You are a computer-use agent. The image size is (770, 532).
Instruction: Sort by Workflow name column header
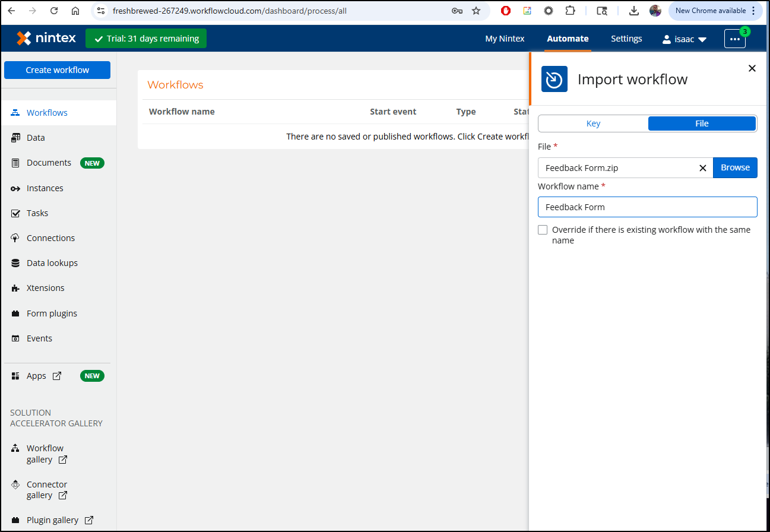click(182, 112)
